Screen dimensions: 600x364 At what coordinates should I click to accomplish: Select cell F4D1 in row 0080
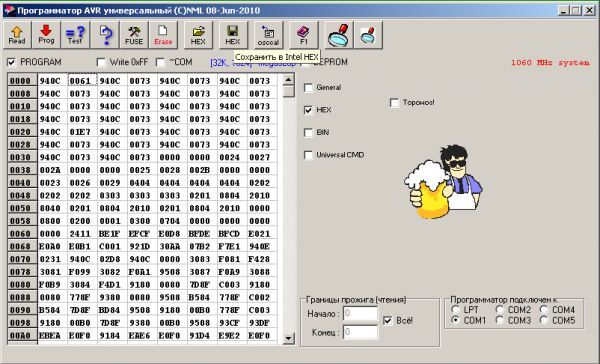click(x=112, y=284)
